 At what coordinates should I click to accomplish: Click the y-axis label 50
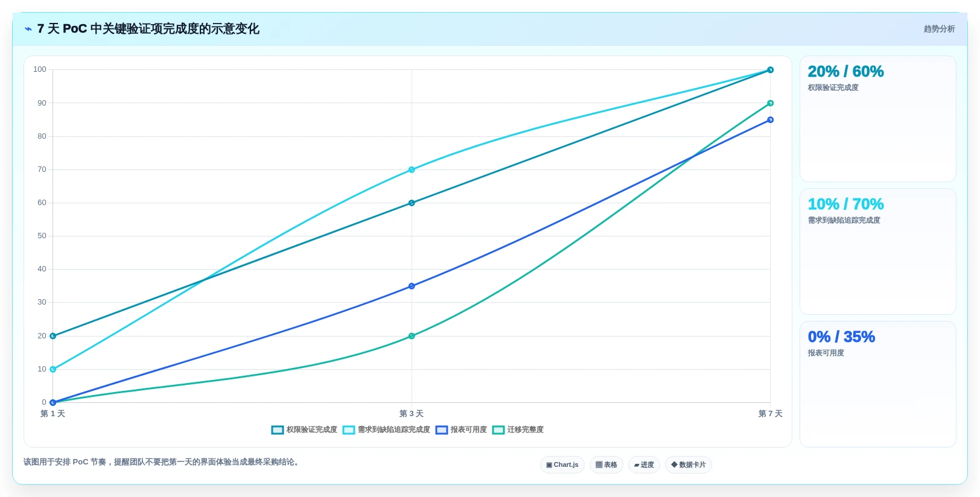tap(42, 236)
